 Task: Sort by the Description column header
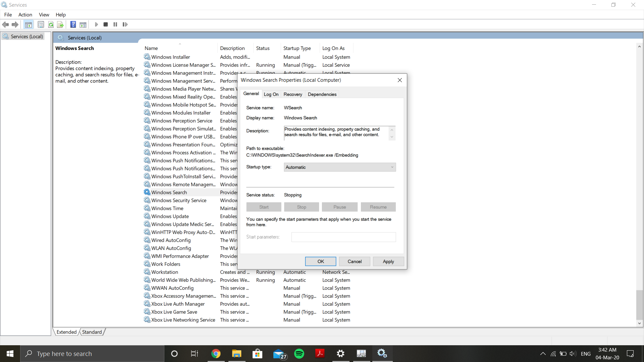click(235, 48)
